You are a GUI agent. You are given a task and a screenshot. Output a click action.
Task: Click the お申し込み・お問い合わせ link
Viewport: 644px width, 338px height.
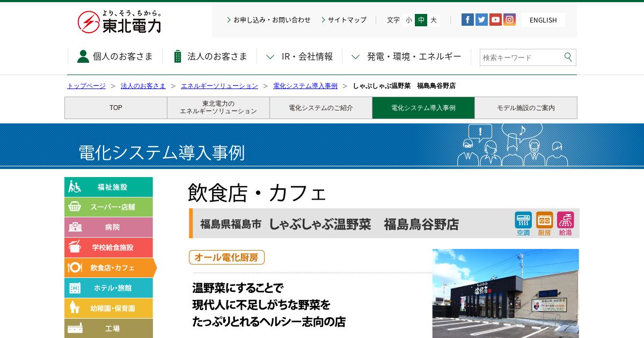coord(269,20)
